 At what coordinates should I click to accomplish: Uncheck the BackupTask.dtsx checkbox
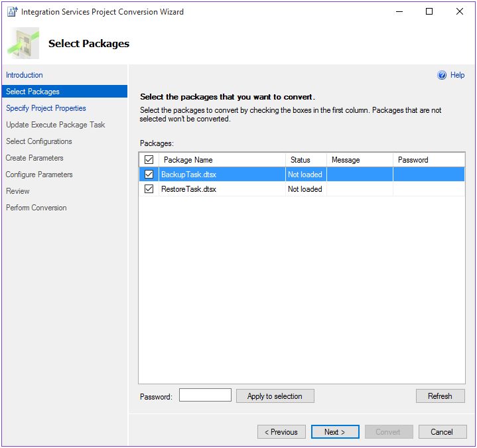coord(149,174)
